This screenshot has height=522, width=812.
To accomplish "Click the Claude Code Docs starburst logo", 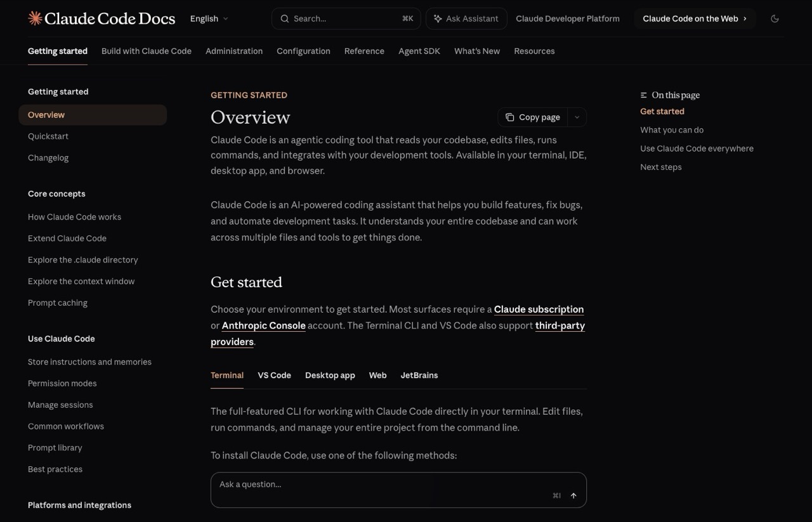I will pos(36,18).
